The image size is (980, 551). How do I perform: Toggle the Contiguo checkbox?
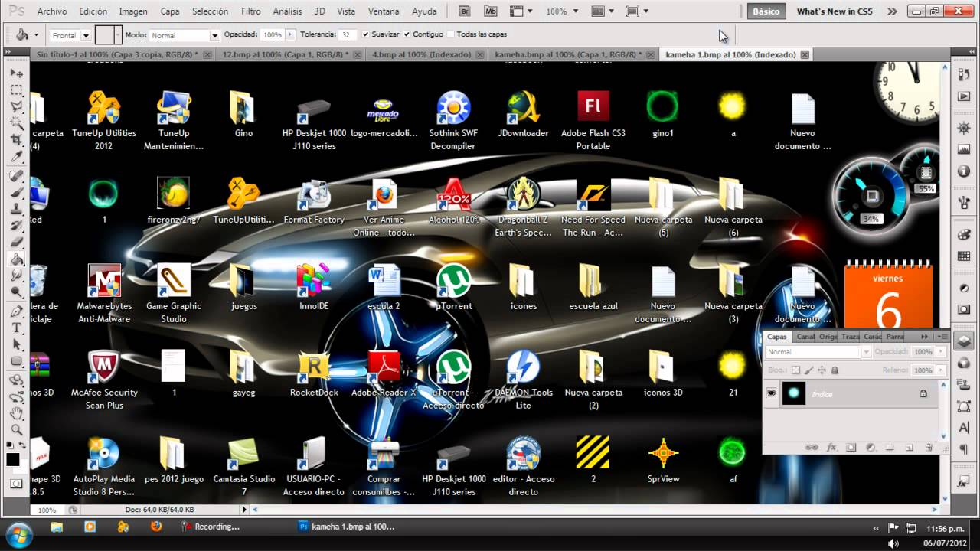[407, 34]
